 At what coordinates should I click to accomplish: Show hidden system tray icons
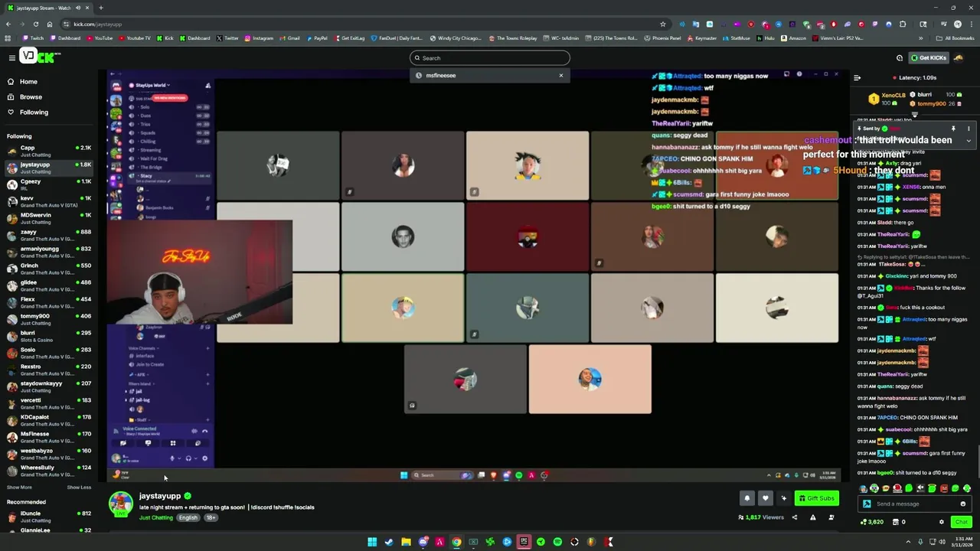pyautogui.click(x=909, y=542)
